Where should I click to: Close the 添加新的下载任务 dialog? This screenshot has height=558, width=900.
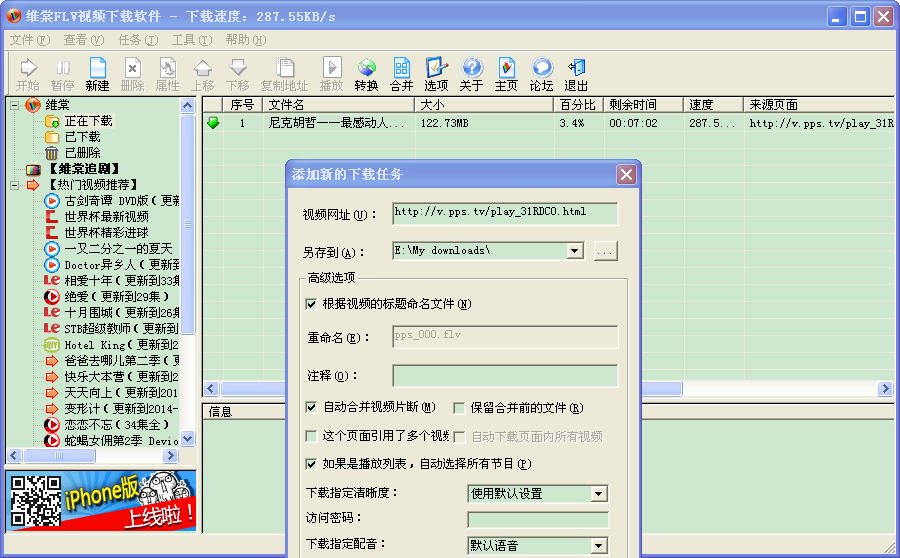(x=626, y=175)
